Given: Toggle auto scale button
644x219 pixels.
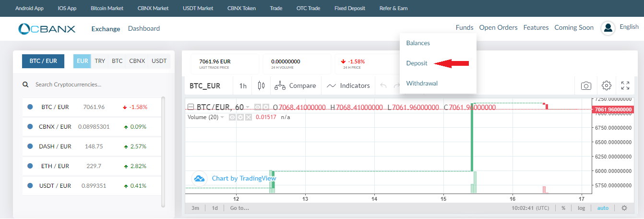Looking at the screenshot, I should click(603, 208).
